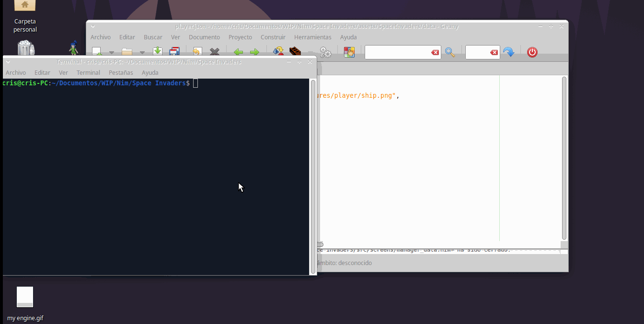
Task: Click the red Quit power icon in Geany
Action: 532,52
